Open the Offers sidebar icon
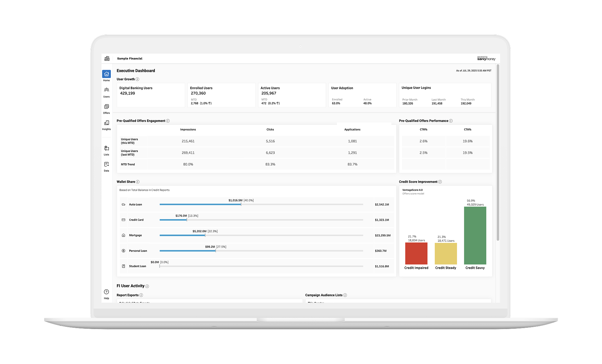602x364 pixels. point(106,107)
